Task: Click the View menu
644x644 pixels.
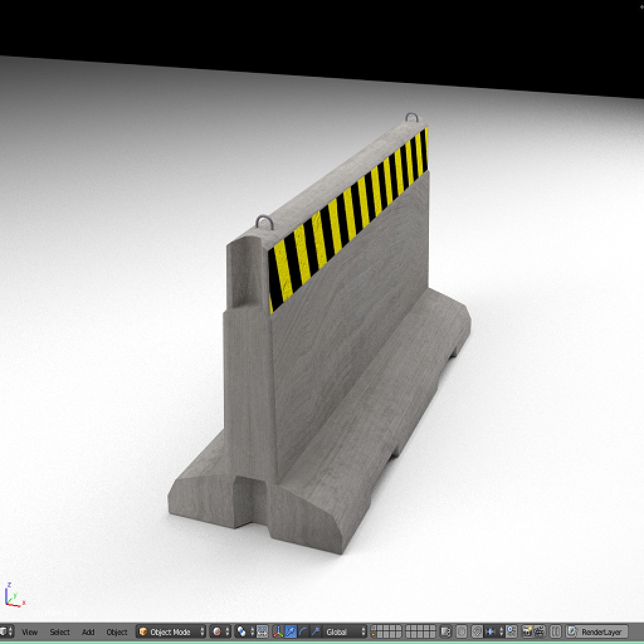Action: 30,632
